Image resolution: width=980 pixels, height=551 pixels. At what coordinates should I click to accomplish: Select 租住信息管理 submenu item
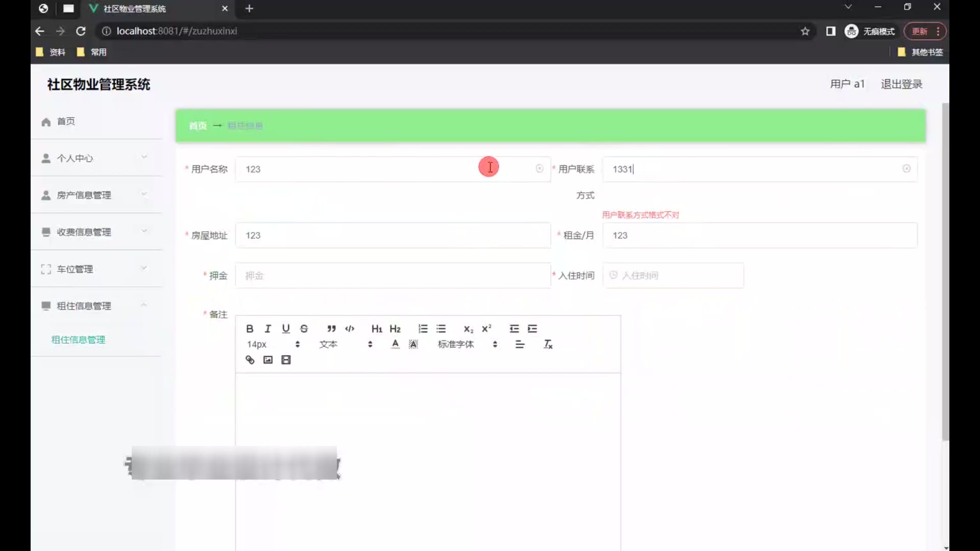[78, 340]
